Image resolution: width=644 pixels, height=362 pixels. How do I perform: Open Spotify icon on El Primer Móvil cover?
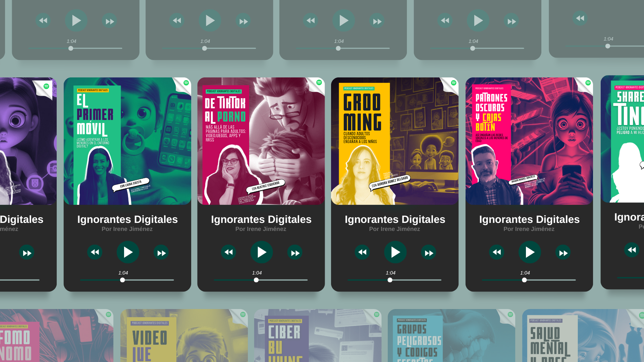[186, 83]
